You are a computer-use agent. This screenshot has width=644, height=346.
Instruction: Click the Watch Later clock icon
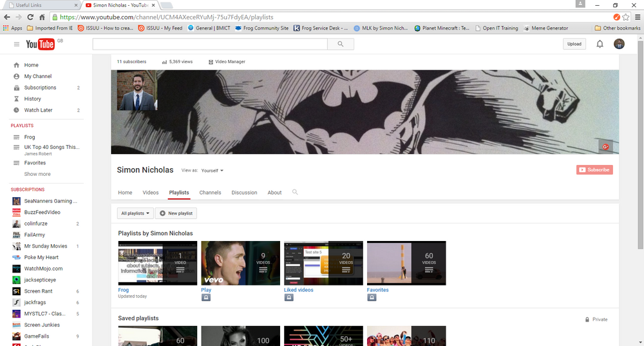click(17, 110)
